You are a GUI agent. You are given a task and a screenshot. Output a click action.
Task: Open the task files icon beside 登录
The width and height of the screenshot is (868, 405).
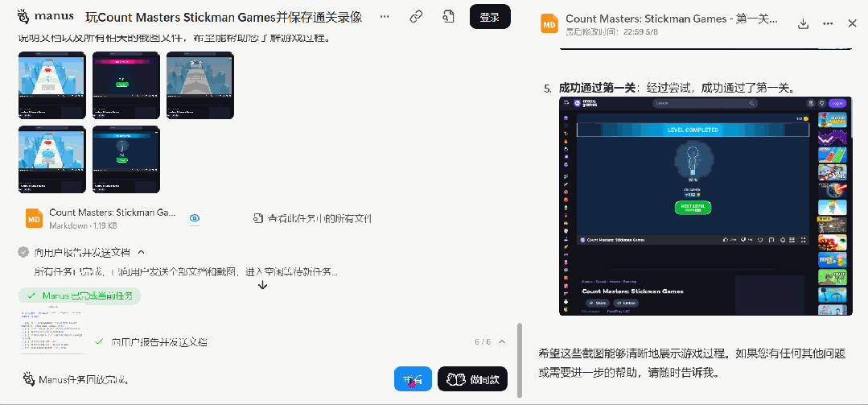(x=448, y=17)
